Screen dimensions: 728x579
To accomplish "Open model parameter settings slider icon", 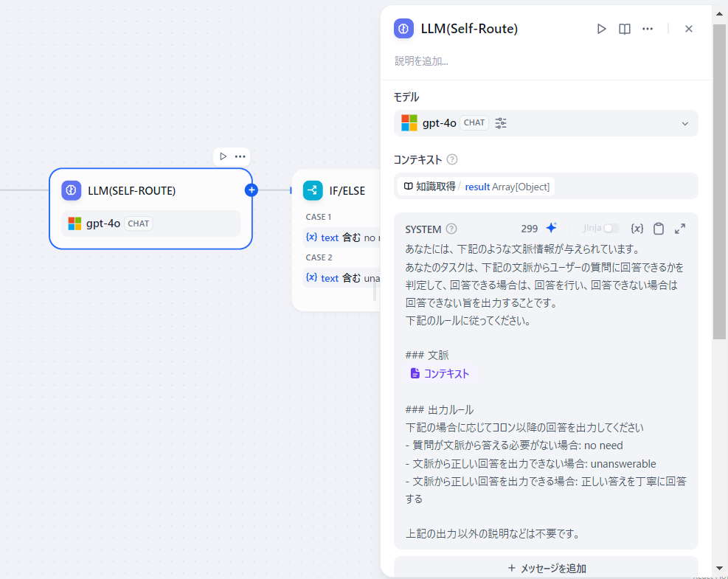I will tap(501, 123).
